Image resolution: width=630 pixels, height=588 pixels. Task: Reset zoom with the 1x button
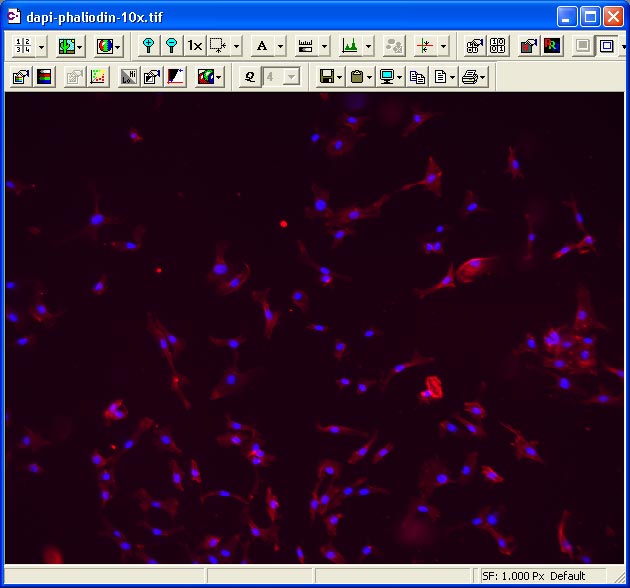click(x=195, y=46)
